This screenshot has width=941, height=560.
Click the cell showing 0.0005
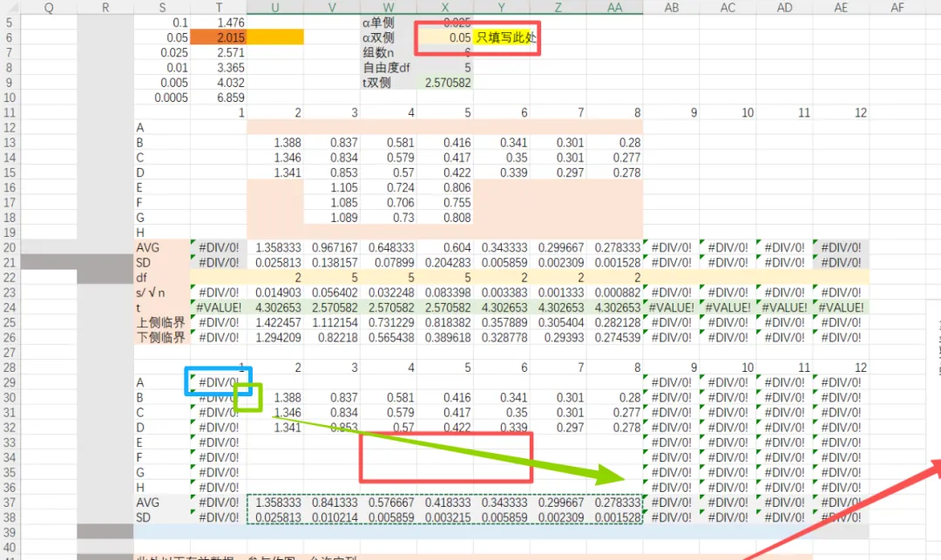point(162,98)
